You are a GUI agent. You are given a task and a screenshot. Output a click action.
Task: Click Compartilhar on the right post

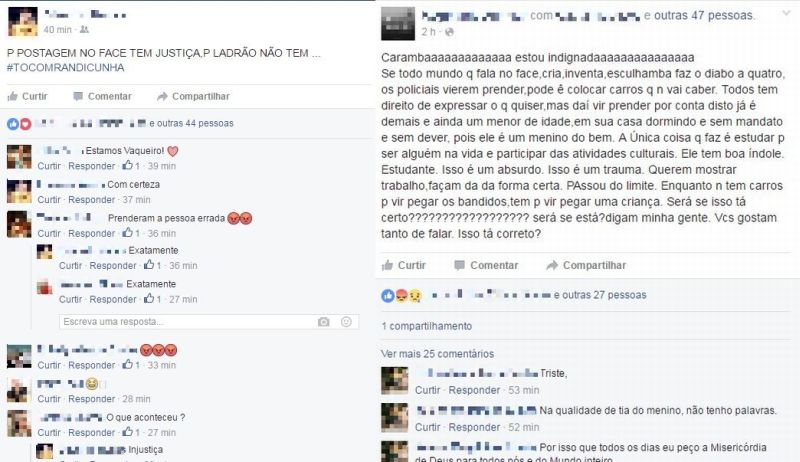tap(586, 265)
